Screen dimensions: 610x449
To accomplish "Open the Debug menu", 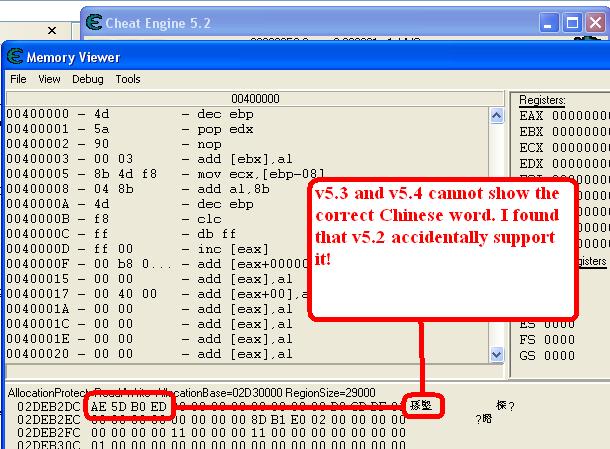I will click(x=88, y=79).
